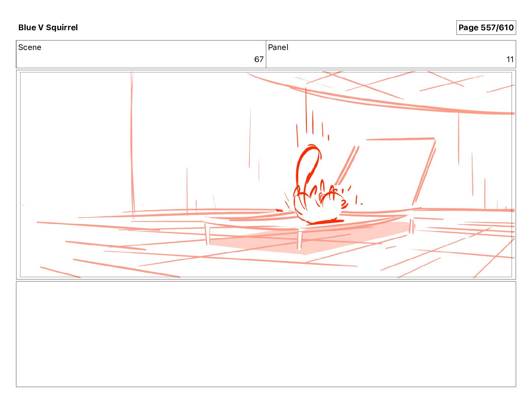532x411 pixels.
Task: Click the 'Page 557/610' page indicator
Action: pyautogui.click(x=486, y=28)
